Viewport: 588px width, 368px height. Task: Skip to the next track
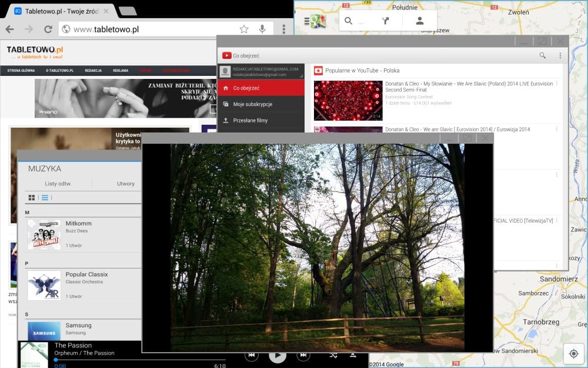(x=303, y=355)
